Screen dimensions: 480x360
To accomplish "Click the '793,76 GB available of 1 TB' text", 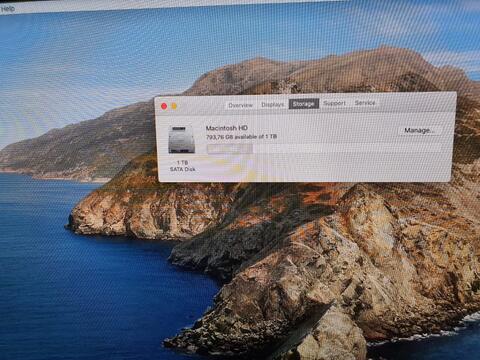I will pos(241,137).
